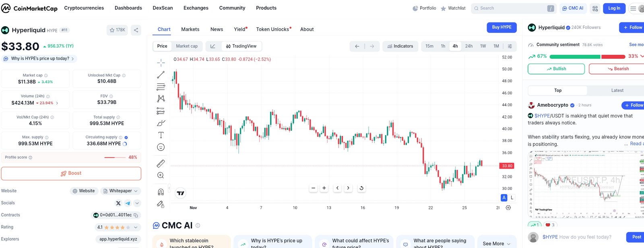The height and width of the screenshot is (248, 644).
Task: Select the ruler measure tool
Action: (x=161, y=163)
